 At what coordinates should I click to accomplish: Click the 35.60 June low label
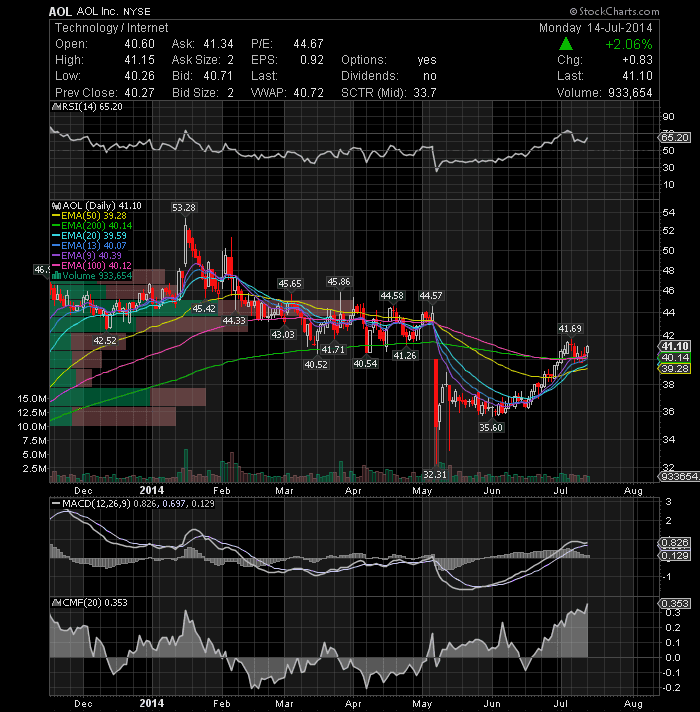click(491, 428)
